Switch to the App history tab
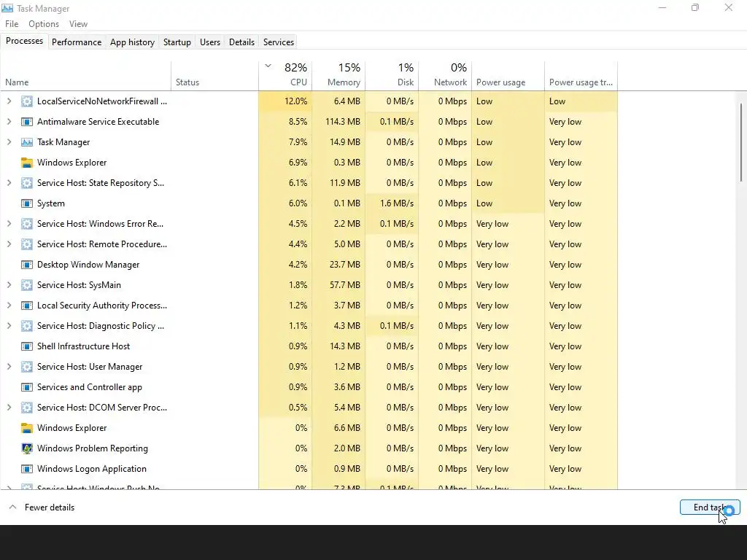The width and height of the screenshot is (747, 560). [133, 42]
